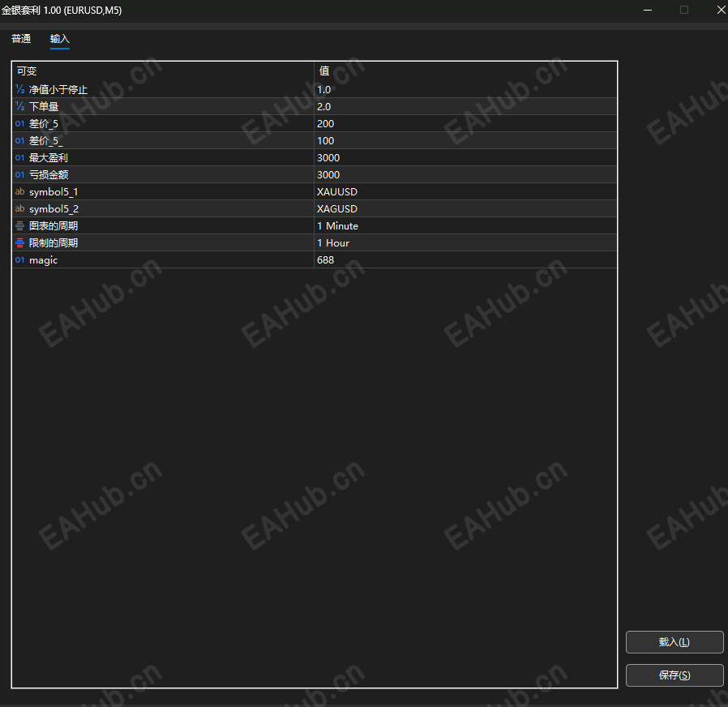Open the 图表的周期 value dropdown showing 1 Minute
This screenshot has width=728, height=707.
[465, 226]
